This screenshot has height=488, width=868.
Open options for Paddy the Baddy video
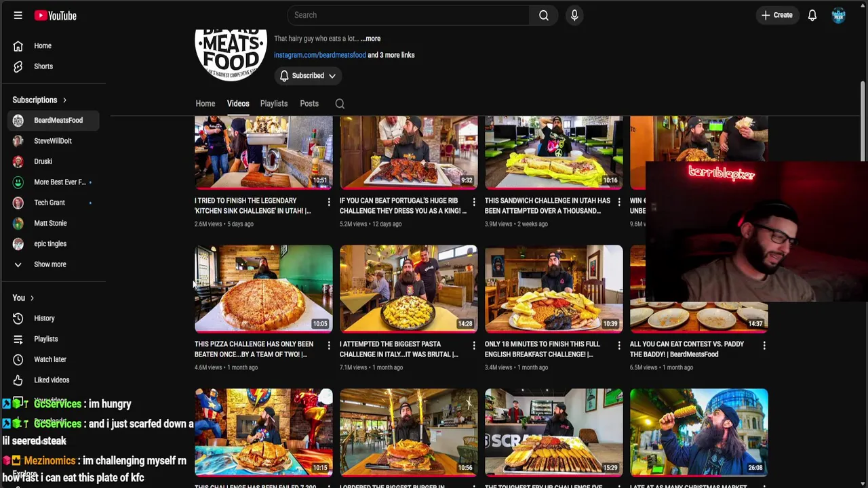pyautogui.click(x=764, y=346)
